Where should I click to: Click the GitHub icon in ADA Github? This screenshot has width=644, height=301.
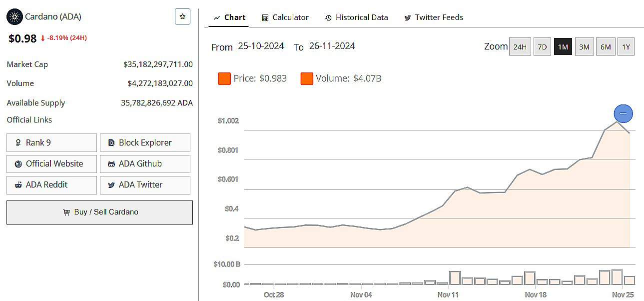111,164
